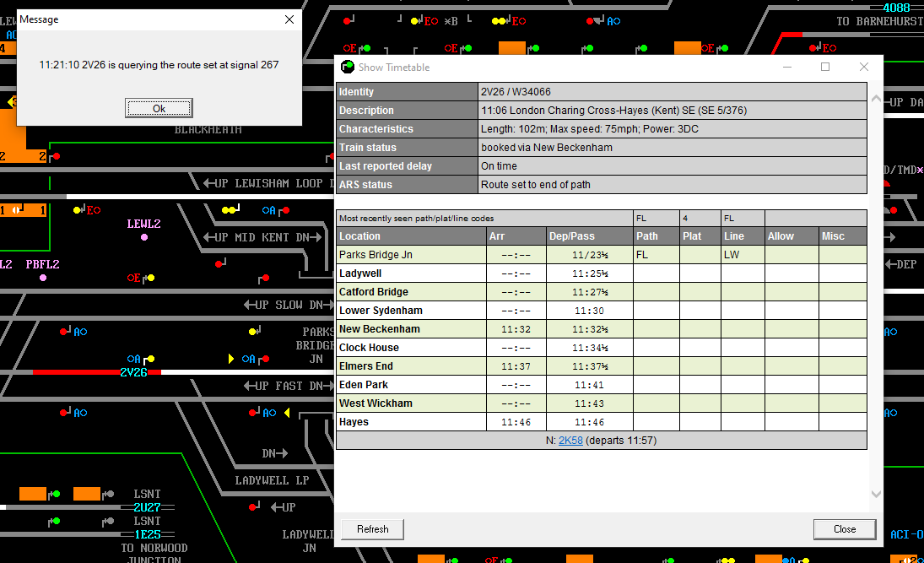The image size is (924, 563).
Task: Select the New Beckenham location cell
Action: pyautogui.click(x=411, y=329)
